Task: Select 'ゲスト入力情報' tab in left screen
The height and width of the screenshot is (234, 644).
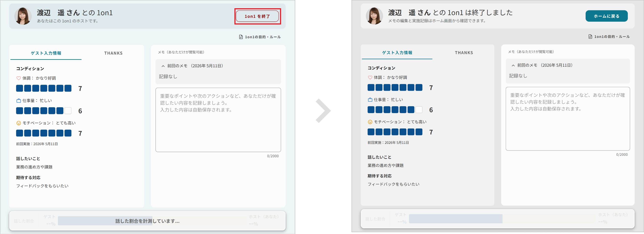Action: point(46,53)
